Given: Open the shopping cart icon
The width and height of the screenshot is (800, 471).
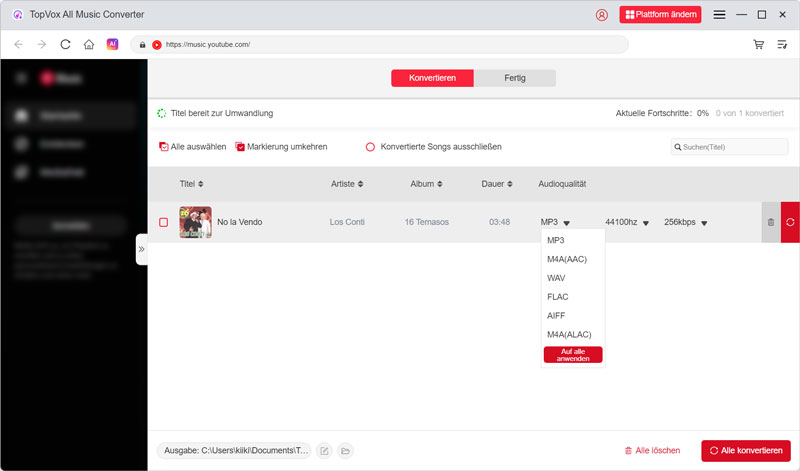Looking at the screenshot, I should 759,45.
